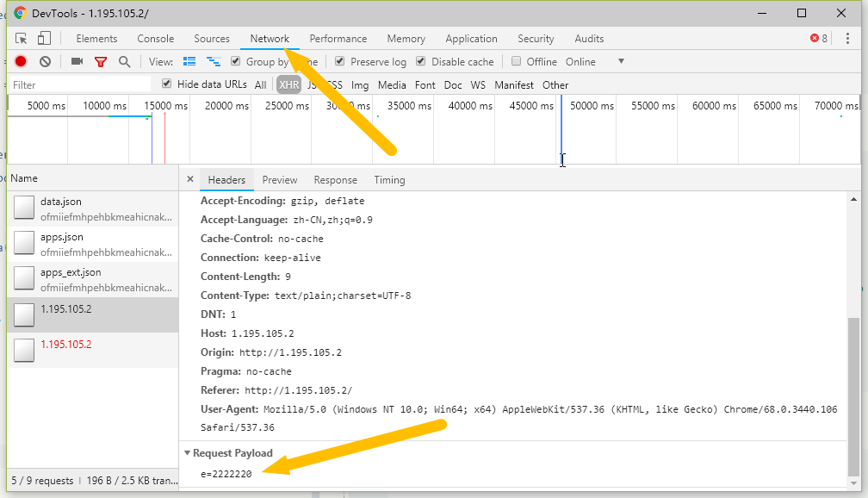Toggle the waterfall overview view icon
The image size is (868, 498).
point(214,61)
